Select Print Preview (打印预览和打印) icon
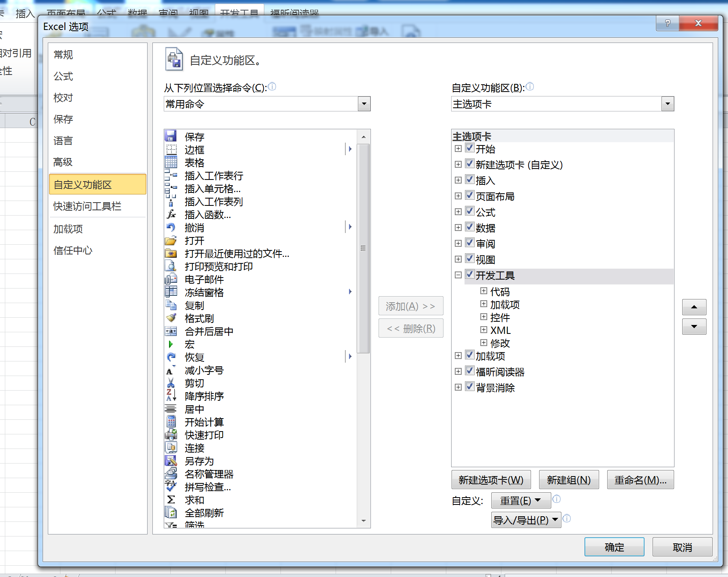728x577 pixels. tap(171, 266)
